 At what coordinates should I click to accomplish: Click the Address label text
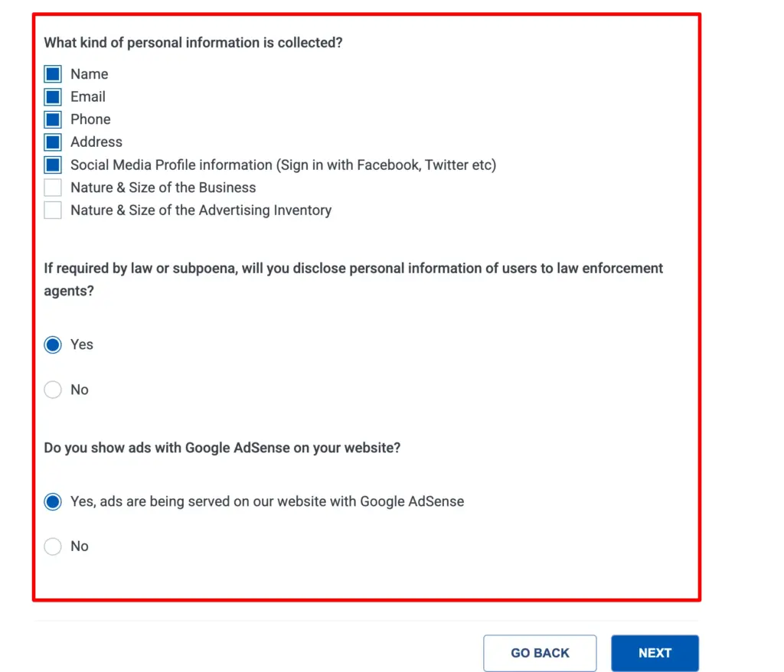pyautogui.click(x=96, y=142)
